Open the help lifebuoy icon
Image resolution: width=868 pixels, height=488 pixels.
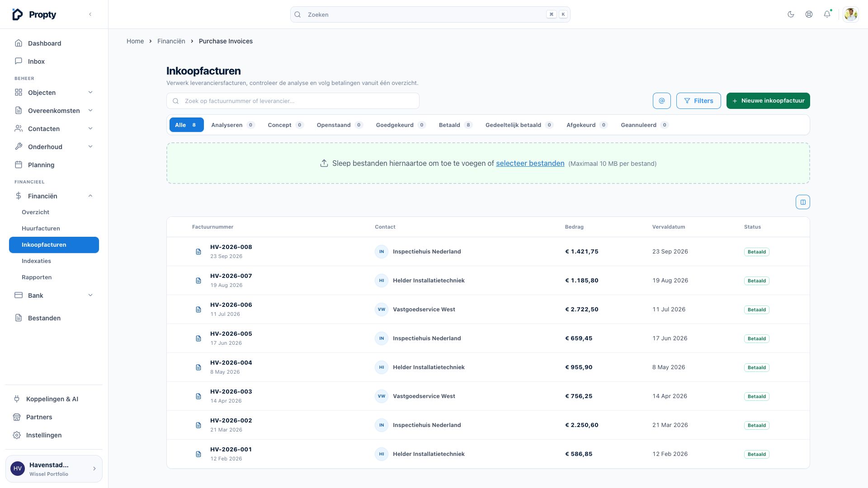point(809,14)
